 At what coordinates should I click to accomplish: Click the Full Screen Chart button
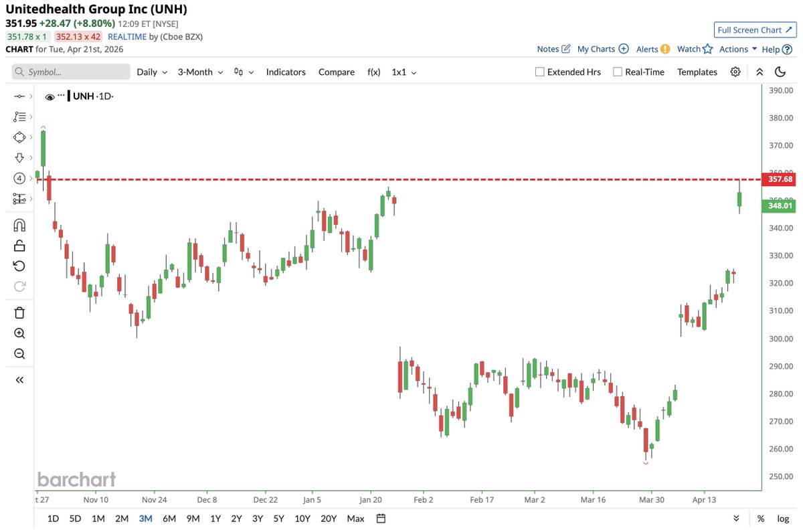[x=754, y=29]
